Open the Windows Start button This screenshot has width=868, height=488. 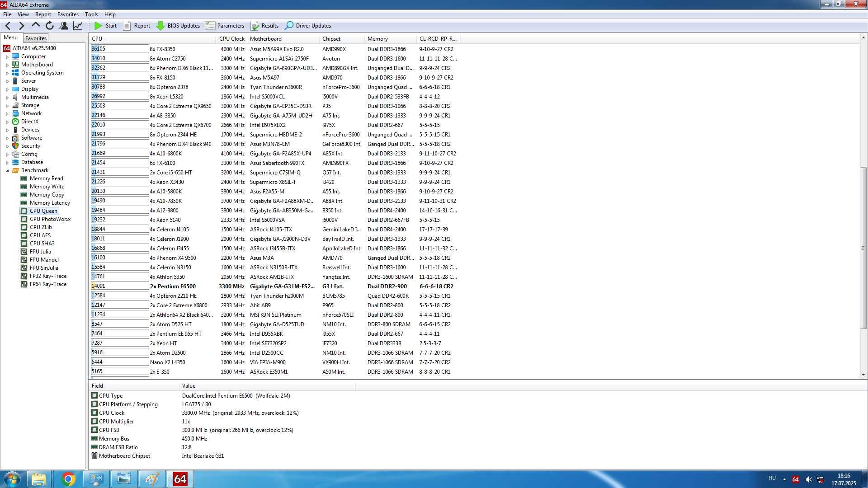12,479
